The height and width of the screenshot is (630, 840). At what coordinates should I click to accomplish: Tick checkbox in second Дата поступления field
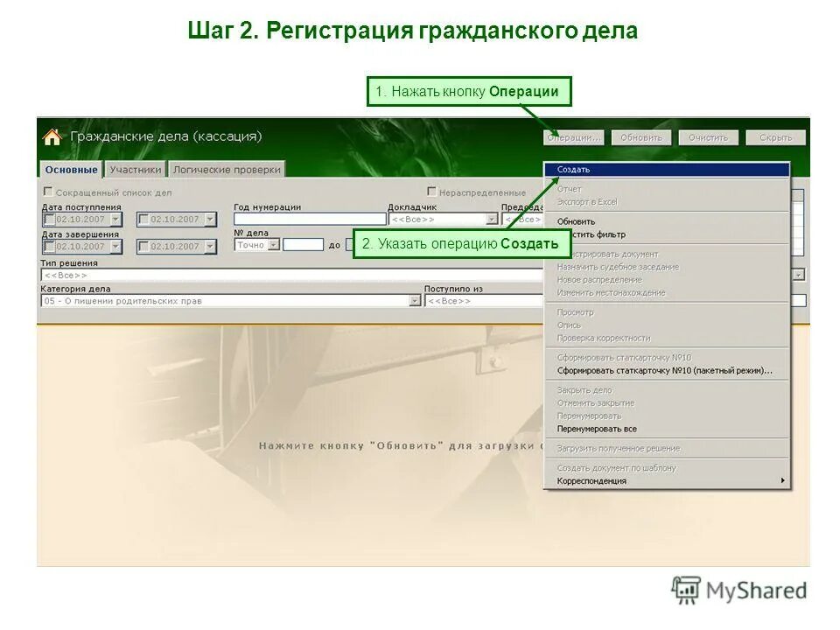[x=143, y=219]
